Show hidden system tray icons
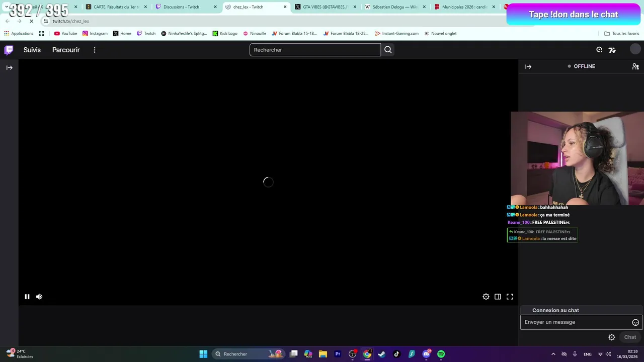The height and width of the screenshot is (362, 644). pyautogui.click(x=553, y=354)
